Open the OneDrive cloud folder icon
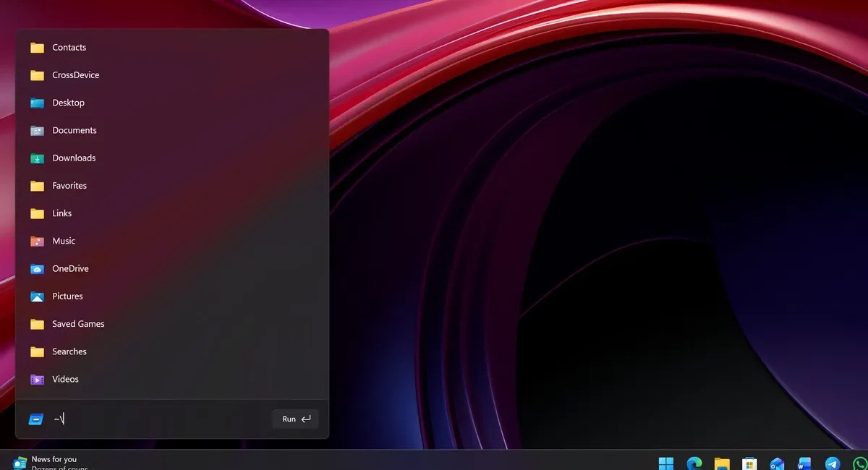The image size is (868, 470). pos(38,269)
